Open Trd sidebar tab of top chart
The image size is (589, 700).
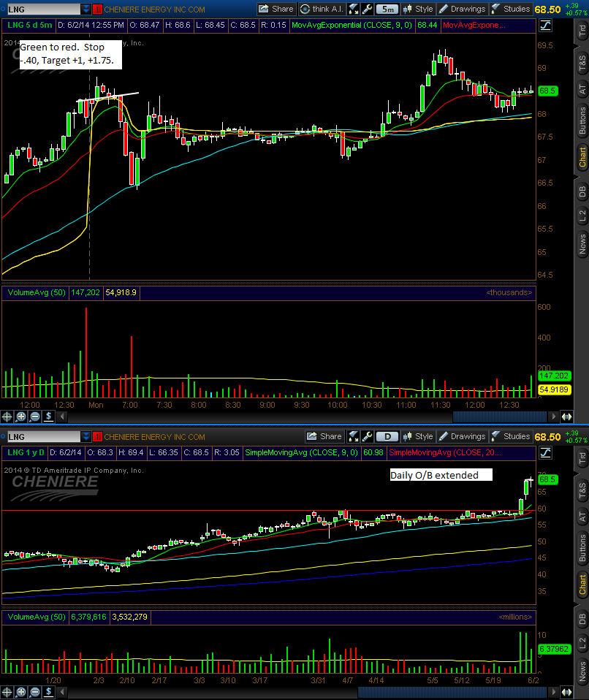click(582, 30)
